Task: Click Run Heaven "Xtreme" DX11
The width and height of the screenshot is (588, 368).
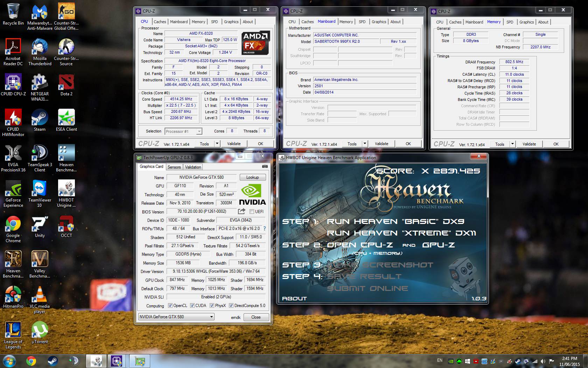Action: tap(401, 233)
